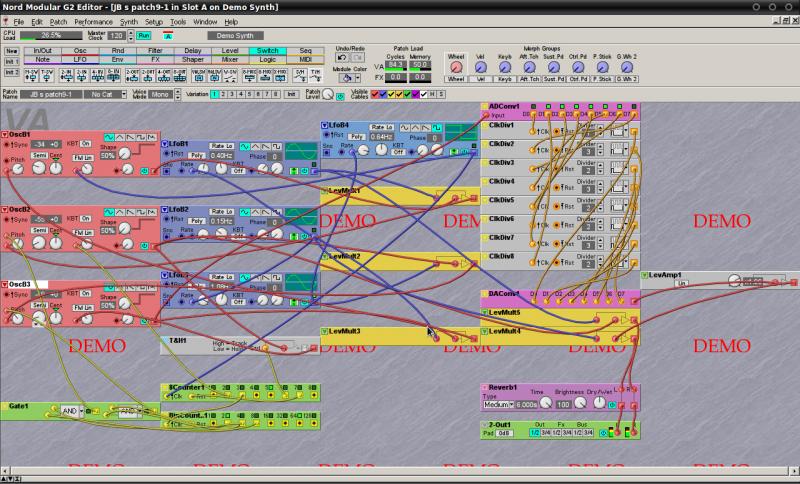This screenshot has width=800, height=484.
Task: Click OscB2 cyan mute power icon
Action: [x=144, y=246]
